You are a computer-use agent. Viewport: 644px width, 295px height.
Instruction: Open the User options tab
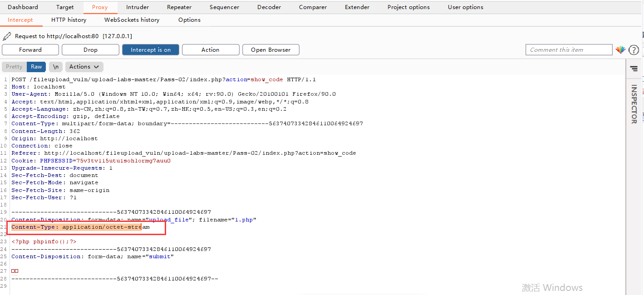(466, 7)
